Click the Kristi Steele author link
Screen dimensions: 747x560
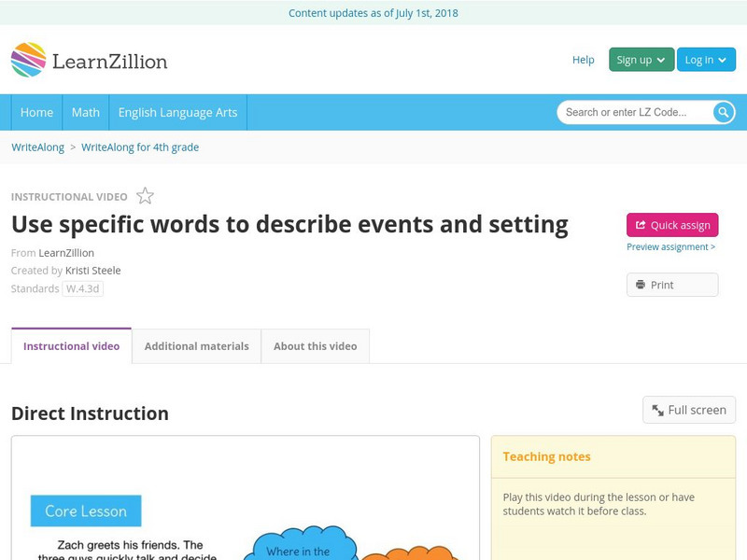coord(92,271)
